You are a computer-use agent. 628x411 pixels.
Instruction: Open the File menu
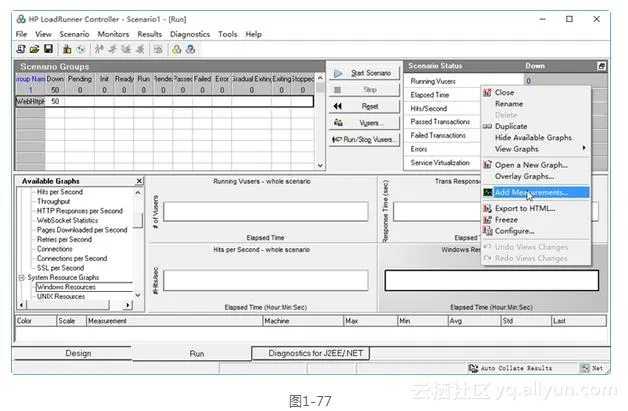[x=21, y=34]
